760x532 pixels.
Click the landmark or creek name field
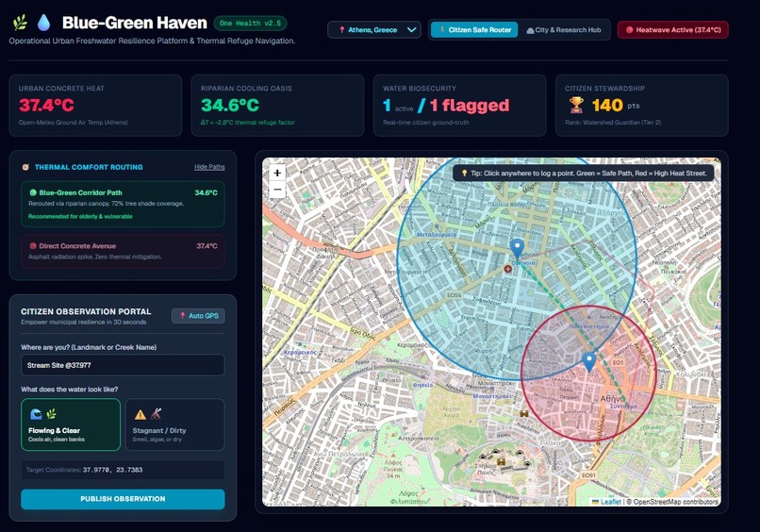[x=123, y=365]
